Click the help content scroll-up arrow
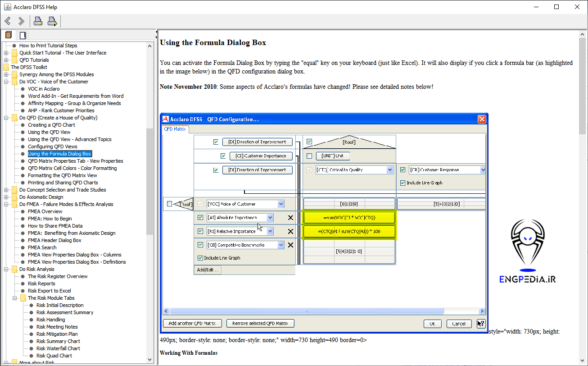The width and height of the screenshot is (588, 366). click(x=583, y=34)
